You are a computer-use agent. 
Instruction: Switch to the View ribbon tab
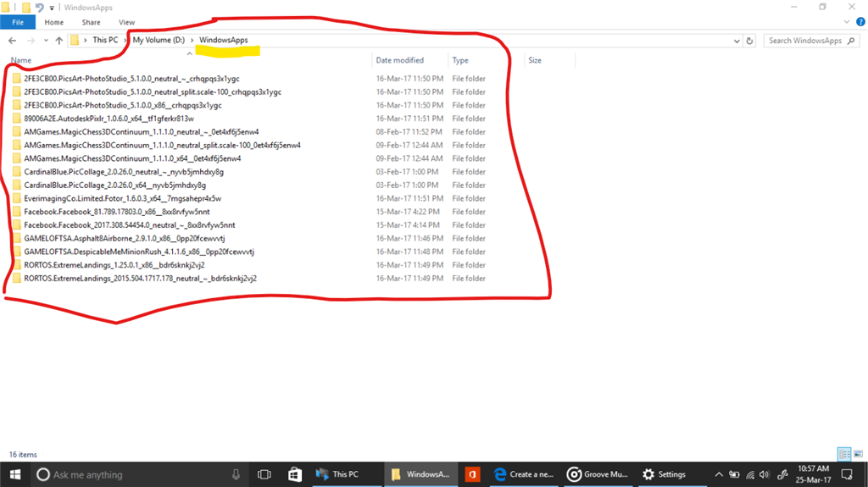coord(126,22)
